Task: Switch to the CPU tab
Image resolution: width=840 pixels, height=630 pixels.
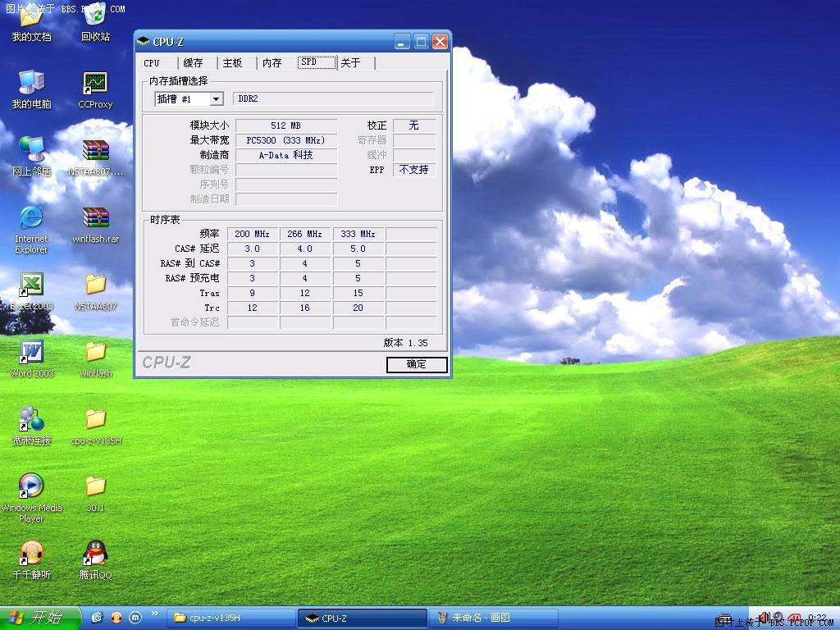Action: click(x=158, y=62)
